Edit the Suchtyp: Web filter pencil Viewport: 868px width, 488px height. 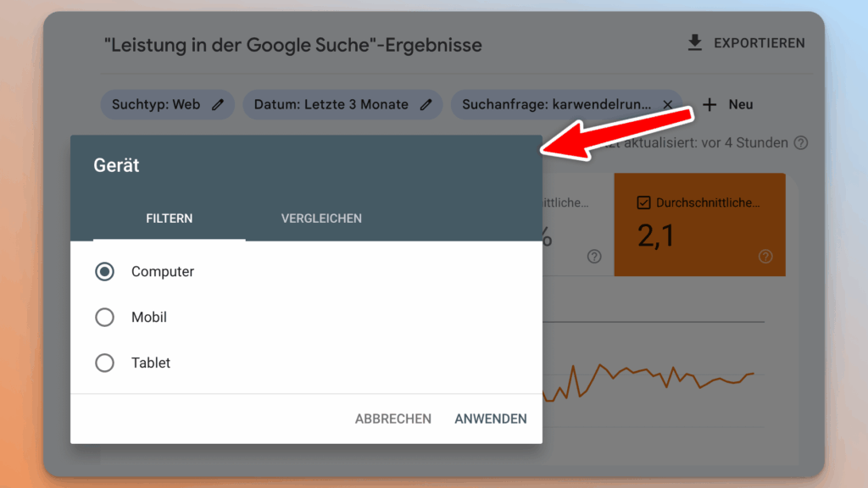tap(218, 104)
